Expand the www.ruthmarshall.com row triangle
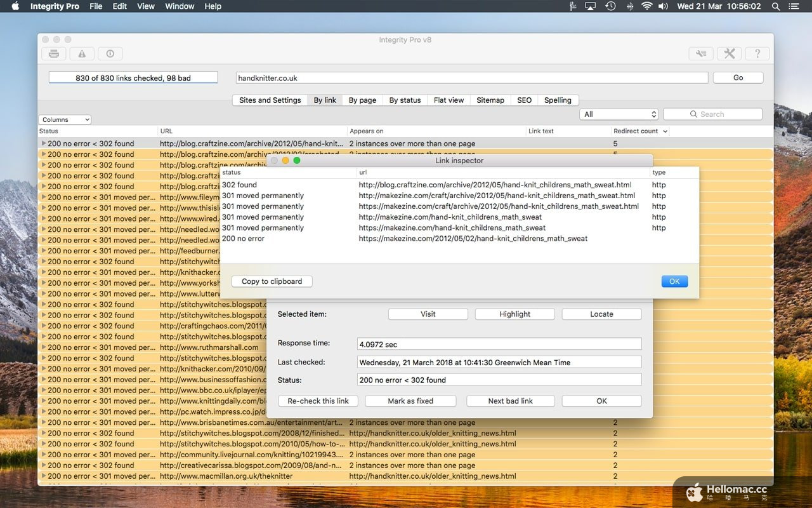The image size is (812, 508). point(44,347)
